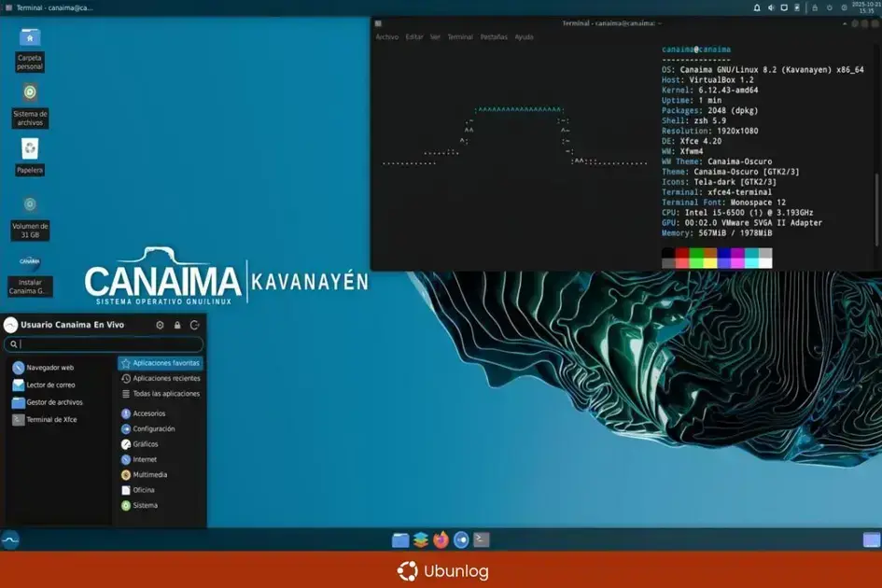Click the terminal prompt 'canaima@canaima' header
The image size is (882, 588).
tap(696, 49)
